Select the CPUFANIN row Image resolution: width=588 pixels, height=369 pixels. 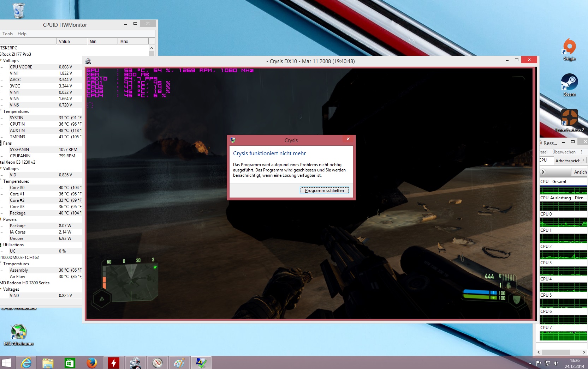41,156
